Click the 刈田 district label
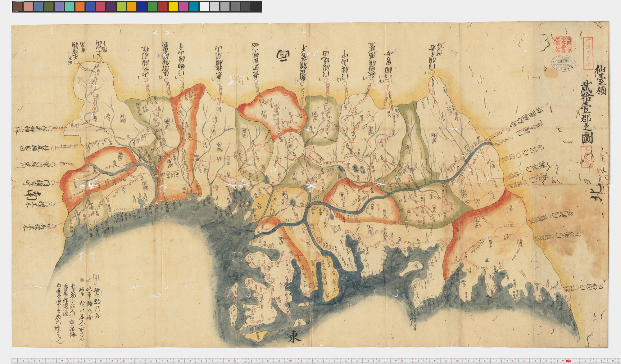This screenshot has width=621, height=364. (123, 118)
